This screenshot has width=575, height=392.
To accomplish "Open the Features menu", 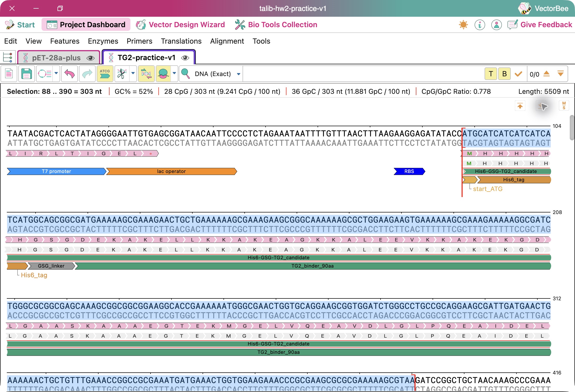I will (65, 41).
